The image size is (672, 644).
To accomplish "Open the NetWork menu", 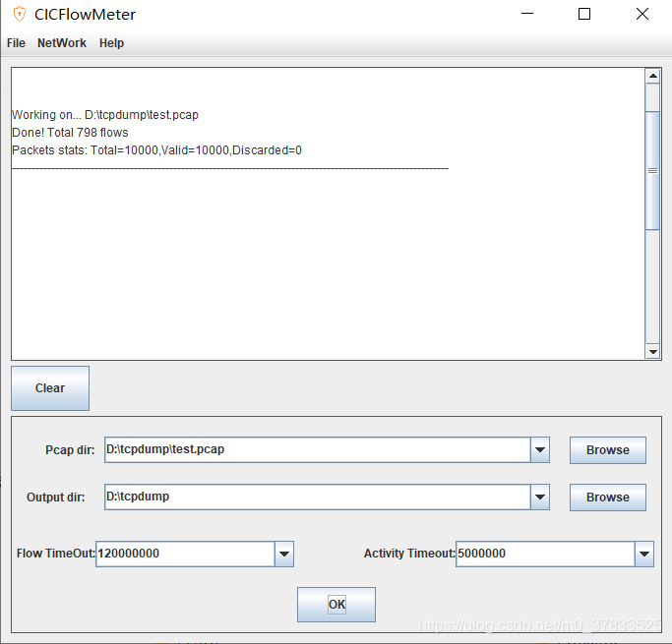I will 62,43.
